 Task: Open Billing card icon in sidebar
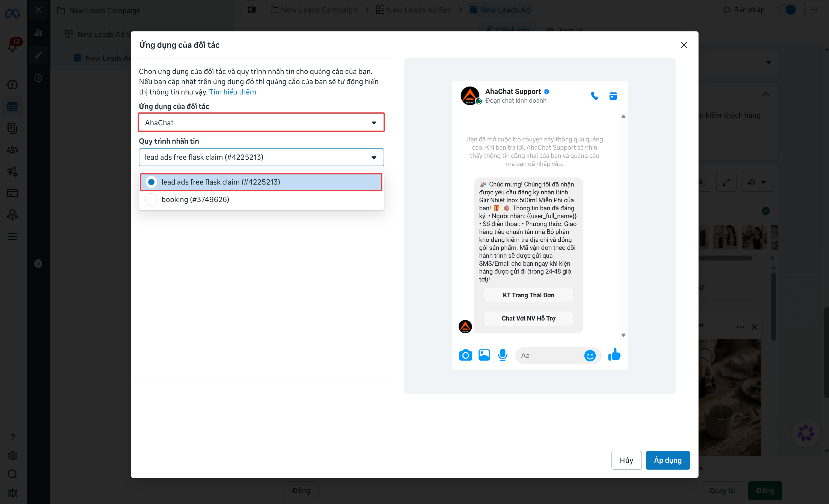(x=13, y=193)
